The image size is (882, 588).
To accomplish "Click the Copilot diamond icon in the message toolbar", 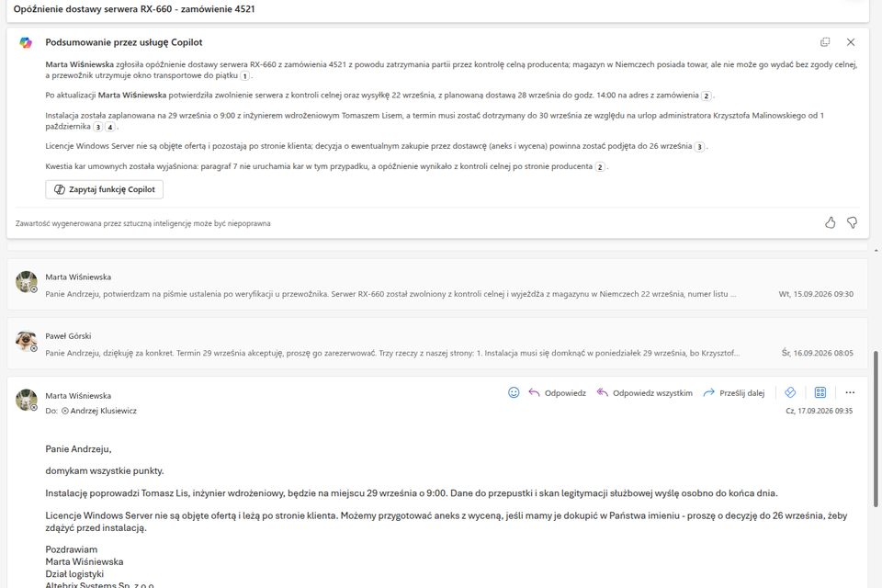I will tap(790, 392).
